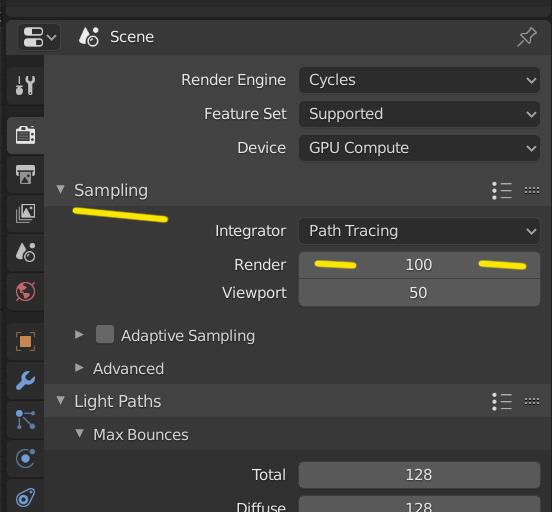Open the Modifier properties wrench tab
This screenshot has width=552, height=512.
pos(25,381)
